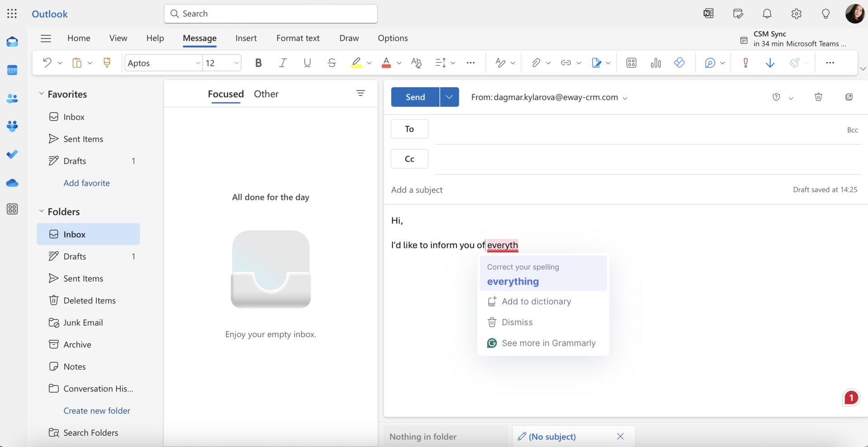Open the Editor proofing tool
The image size is (868, 447).
[x=500, y=62]
